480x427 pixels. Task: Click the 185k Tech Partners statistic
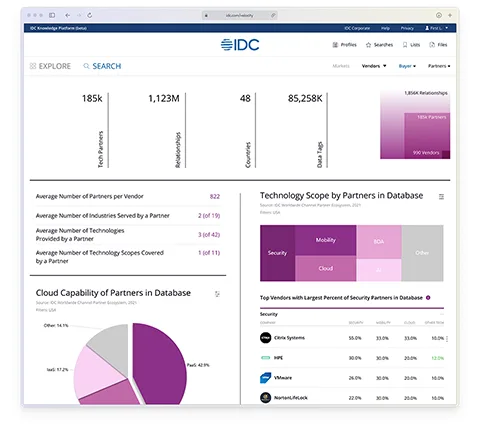coord(92,98)
